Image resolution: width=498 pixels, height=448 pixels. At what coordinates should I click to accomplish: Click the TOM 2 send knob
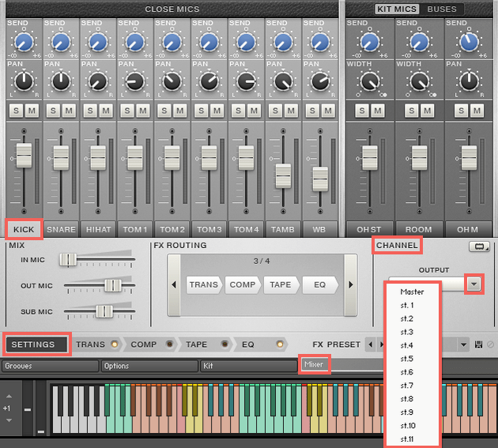click(172, 42)
